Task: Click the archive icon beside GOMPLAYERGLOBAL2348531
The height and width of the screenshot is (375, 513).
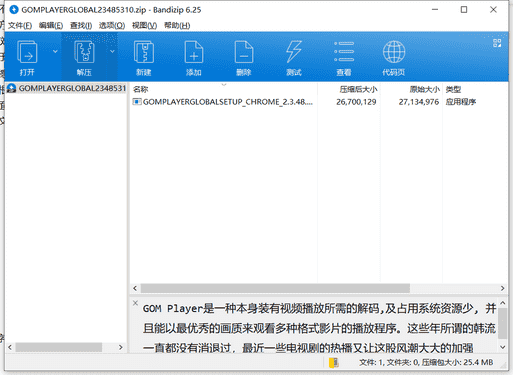Action: tap(12, 88)
